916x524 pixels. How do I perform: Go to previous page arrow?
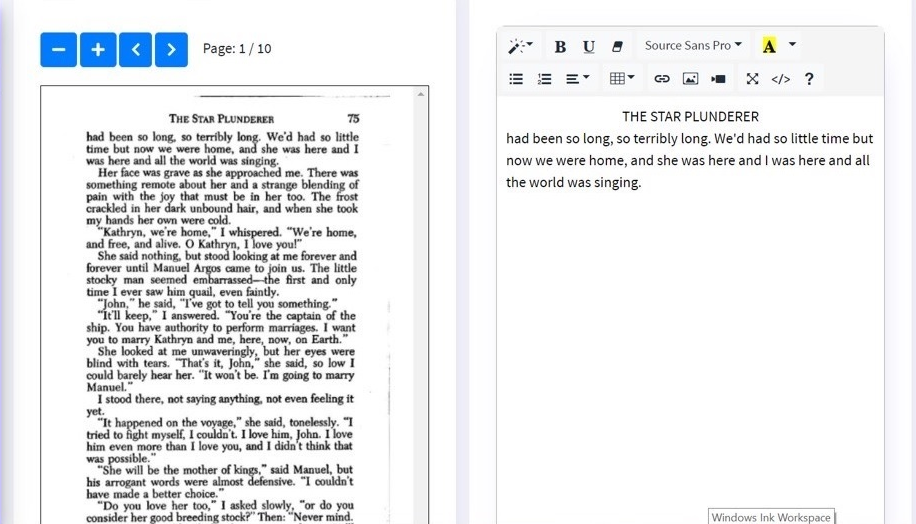click(x=136, y=50)
